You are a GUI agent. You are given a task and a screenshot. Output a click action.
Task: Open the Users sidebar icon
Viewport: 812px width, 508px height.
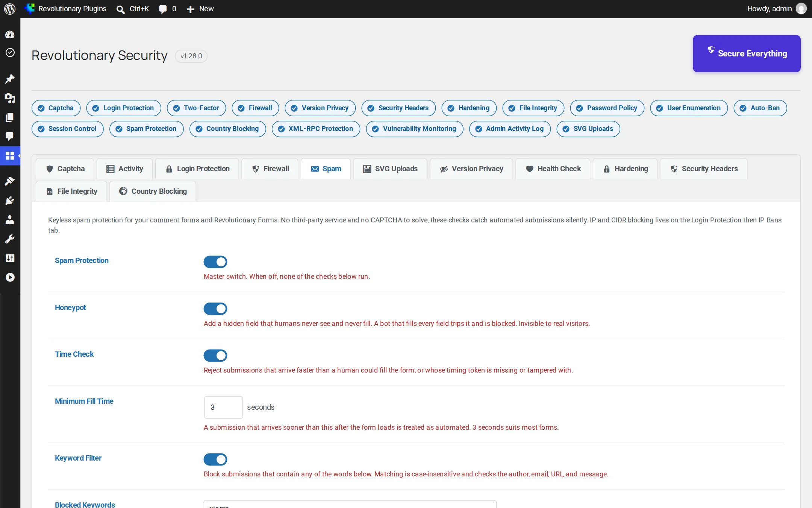10,220
